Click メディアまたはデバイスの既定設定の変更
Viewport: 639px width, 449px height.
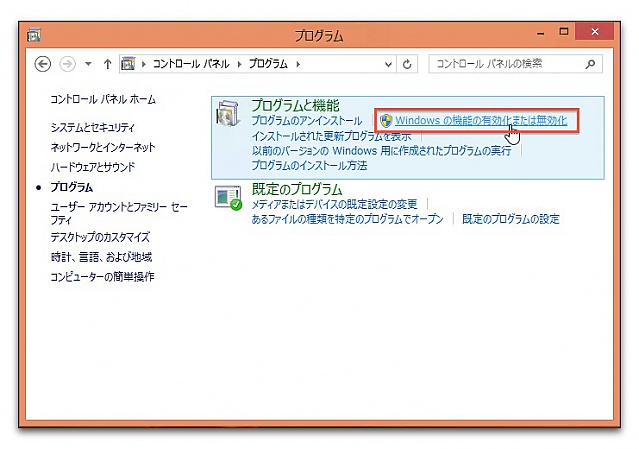[334, 204]
